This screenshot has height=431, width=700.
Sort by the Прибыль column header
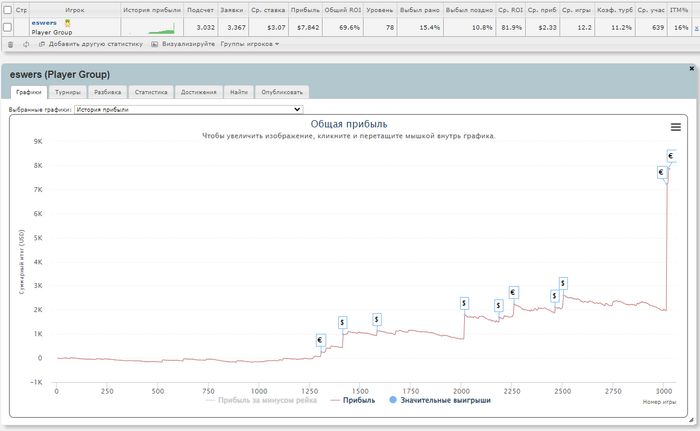(x=305, y=10)
